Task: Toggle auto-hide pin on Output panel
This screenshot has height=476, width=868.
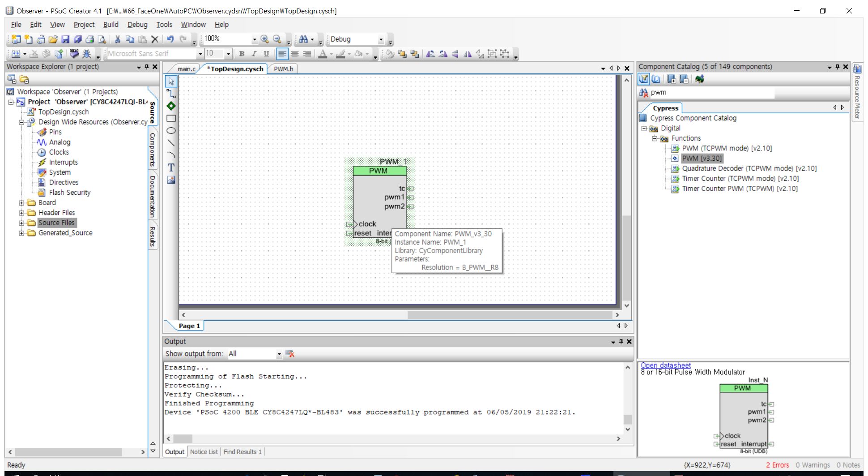Action: pyautogui.click(x=621, y=342)
